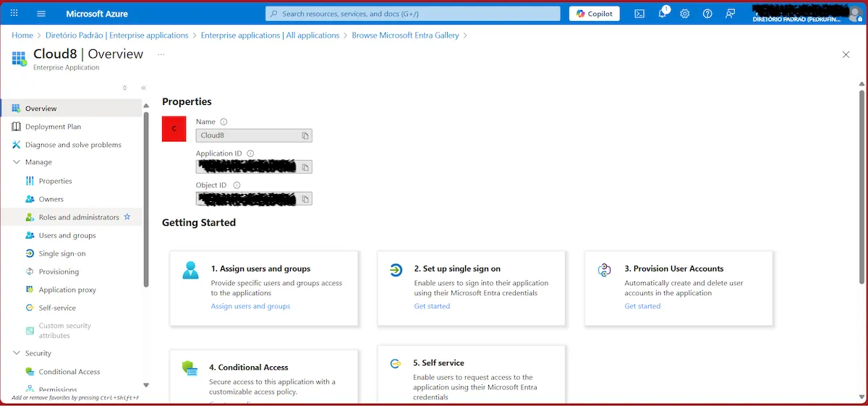Open All applications breadcrumb

(x=270, y=35)
